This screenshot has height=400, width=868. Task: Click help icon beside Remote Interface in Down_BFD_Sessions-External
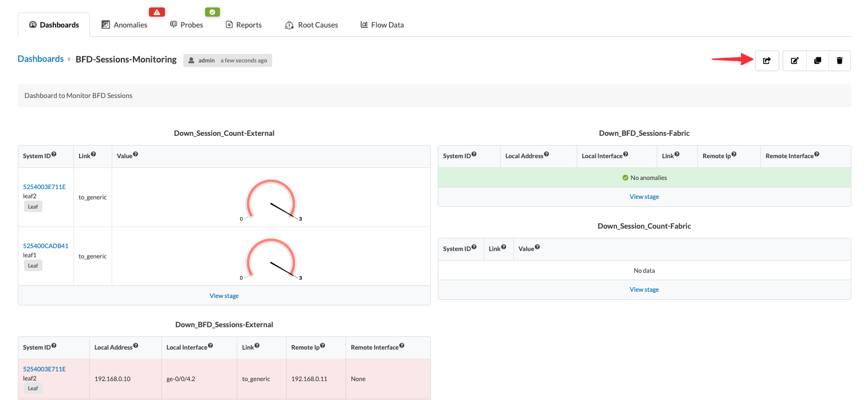(x=402, y=346)
